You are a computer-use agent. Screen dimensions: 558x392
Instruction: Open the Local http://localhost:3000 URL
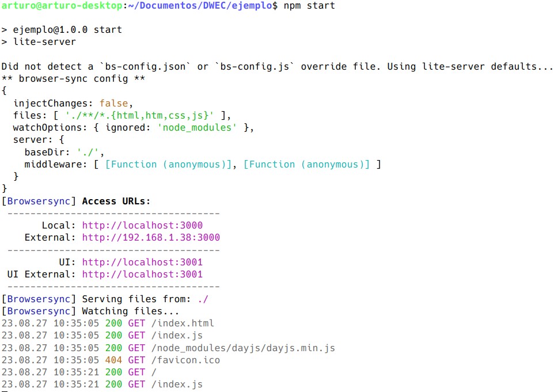pos(142,225)
